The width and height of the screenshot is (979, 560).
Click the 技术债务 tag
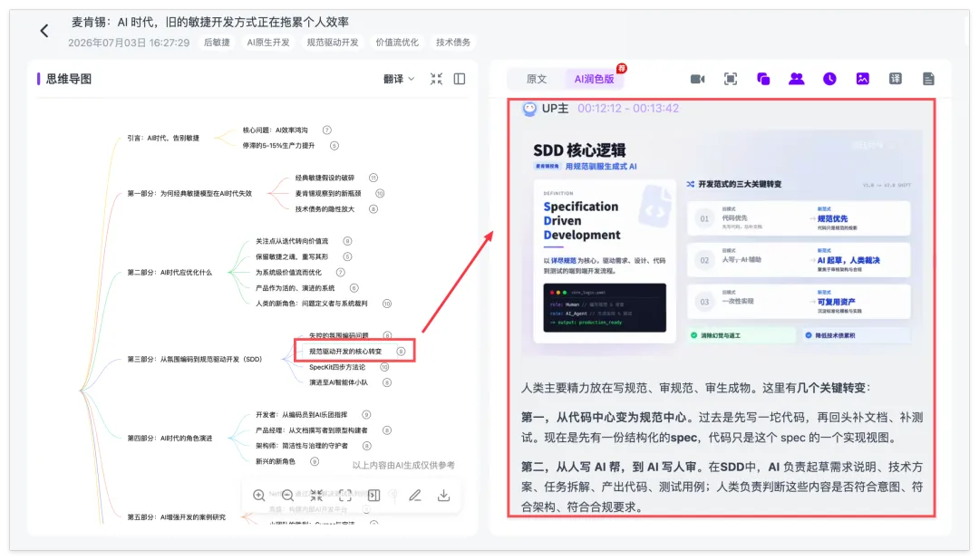coord(453,43)
